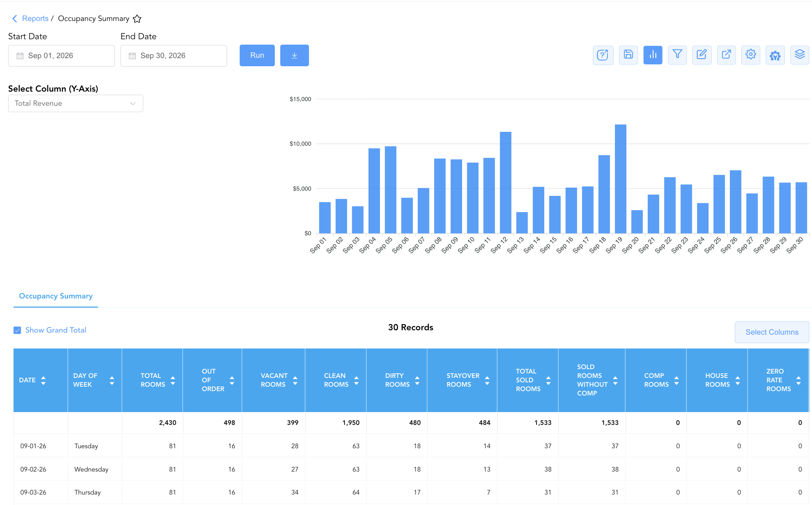Sort by TOTAL SOLD ROOMS column
The height and width of the screenshot is (505, 812).
click(548, 380)
